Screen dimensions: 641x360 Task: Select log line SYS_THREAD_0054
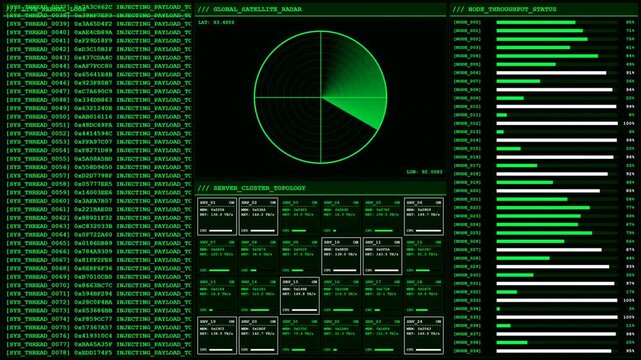[99, 150]
